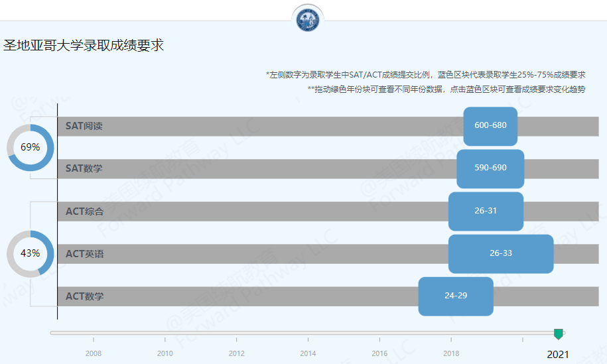Click the university seal logo

click(308, 20)
